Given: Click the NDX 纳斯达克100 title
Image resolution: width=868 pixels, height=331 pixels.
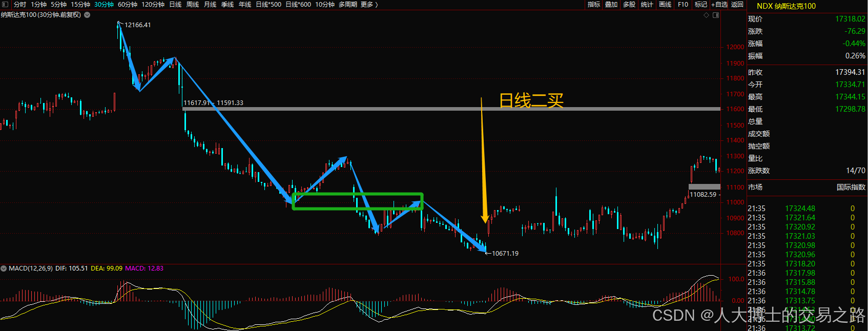Looking at the screenshot, I should [x=786, y=6].
